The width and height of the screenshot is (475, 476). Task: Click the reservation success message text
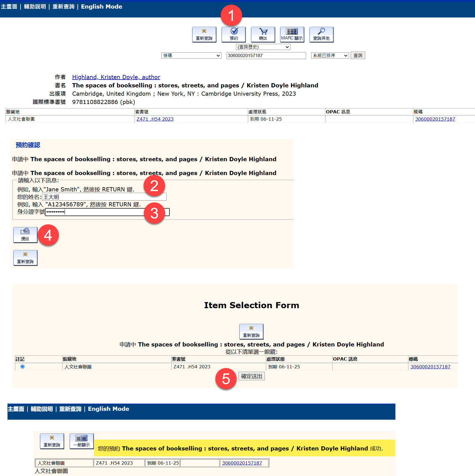pos(240,449)
